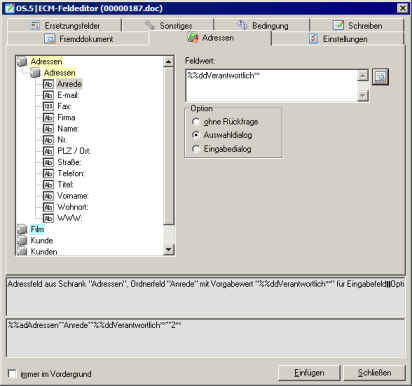412x386 pixels.
Task: Click the Name field type icon
Action: [x=48, y=129]
